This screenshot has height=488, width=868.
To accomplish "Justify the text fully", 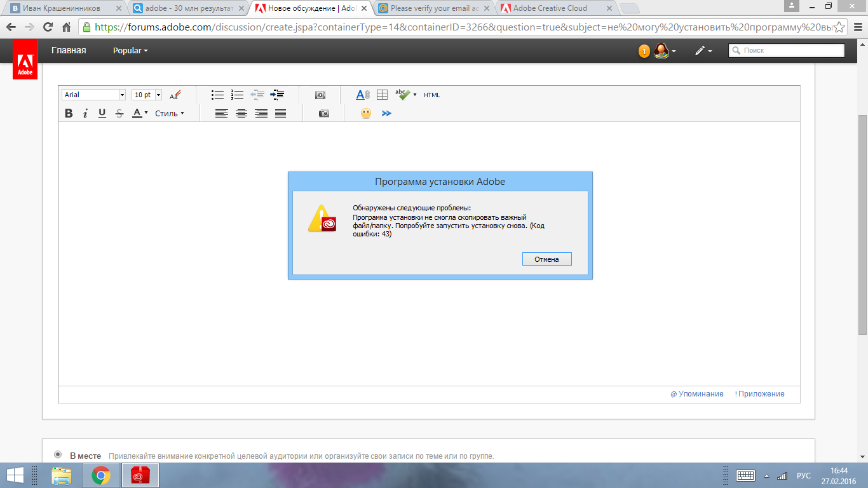I will point(281,114).
